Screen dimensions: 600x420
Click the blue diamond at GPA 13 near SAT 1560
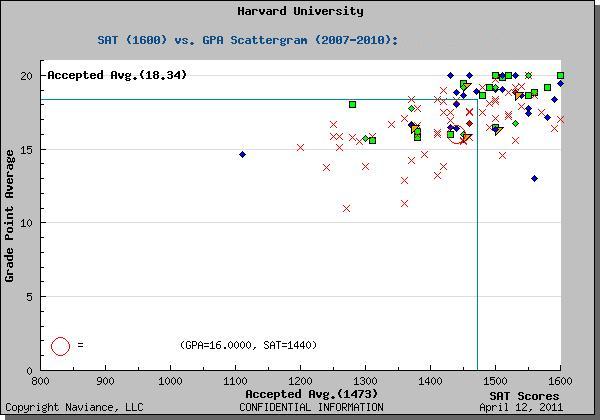tap(535, 179)
